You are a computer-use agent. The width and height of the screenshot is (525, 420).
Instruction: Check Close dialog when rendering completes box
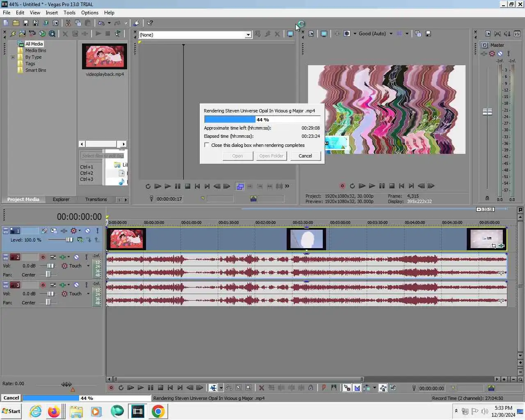[207, 145]
